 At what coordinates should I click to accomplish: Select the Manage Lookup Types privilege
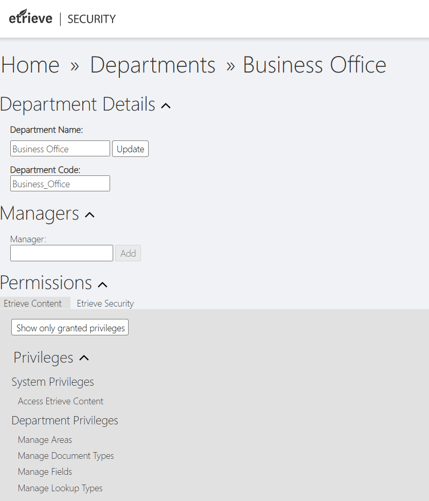[x=60, y=488]
